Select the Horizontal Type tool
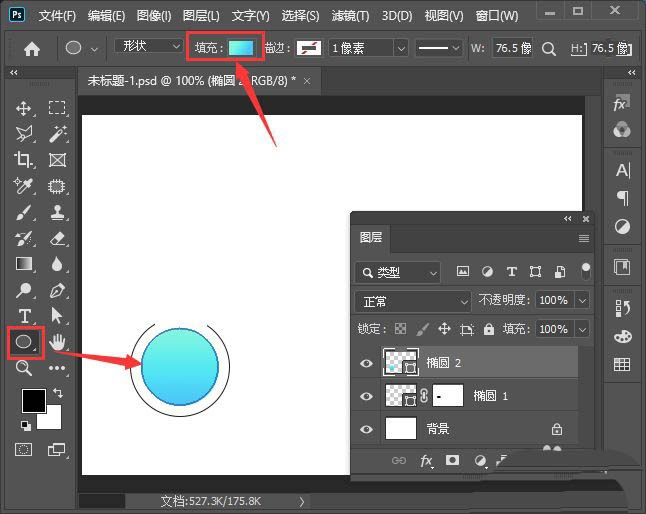Screen dimensions: 646x514 coord(24,316)
